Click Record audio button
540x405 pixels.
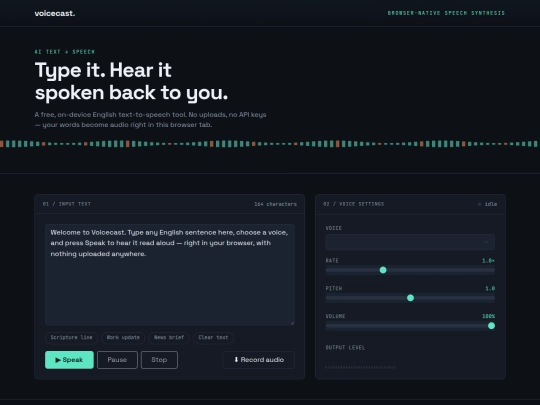coord(259,360)
